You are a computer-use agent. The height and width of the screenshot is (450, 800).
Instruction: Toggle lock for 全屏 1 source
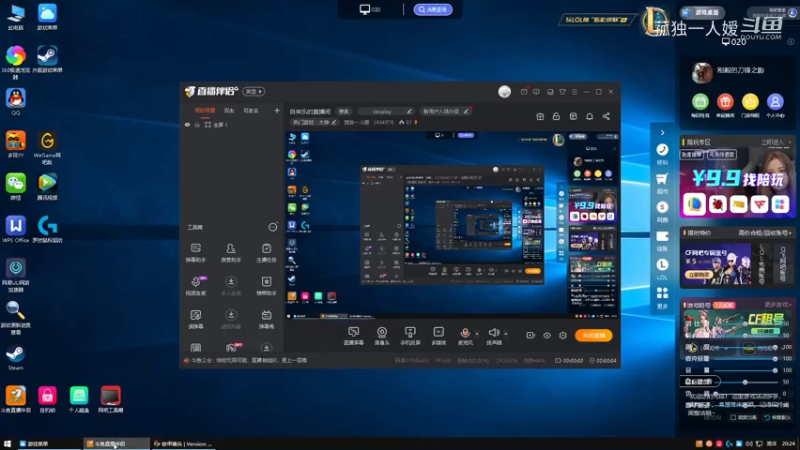tap(197, 124)
